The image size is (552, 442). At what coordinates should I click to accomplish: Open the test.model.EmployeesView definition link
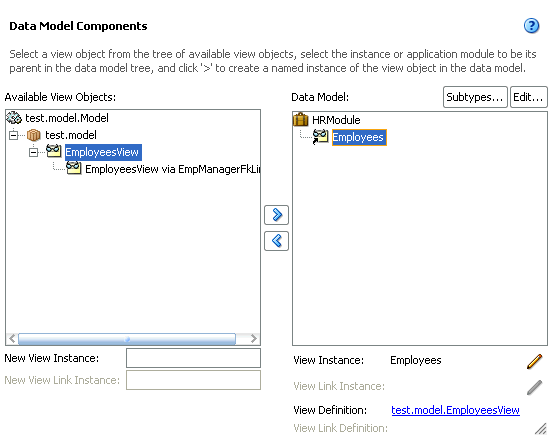pyautogui.click(x=455, y=410)
